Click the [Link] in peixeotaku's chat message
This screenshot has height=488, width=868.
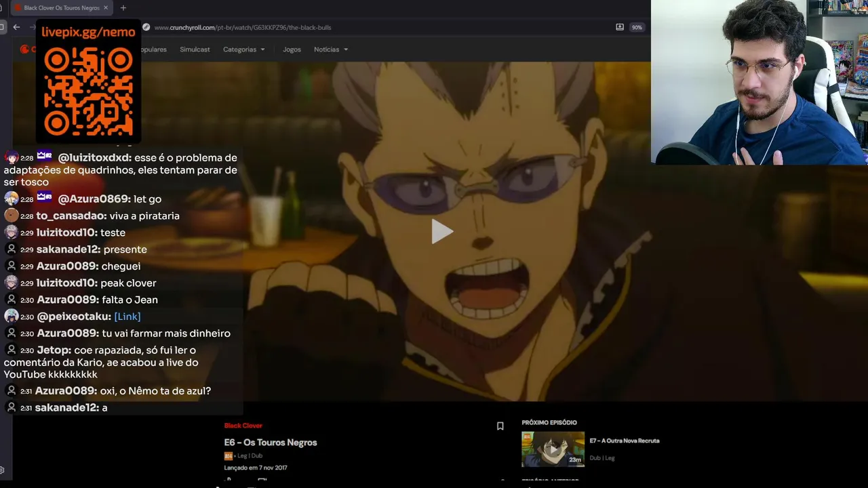(x=127, y=317)
